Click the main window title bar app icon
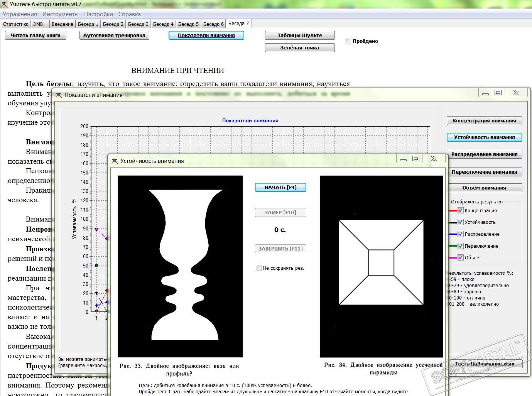This screenshot has width=532, height=396. coord(4,5)
